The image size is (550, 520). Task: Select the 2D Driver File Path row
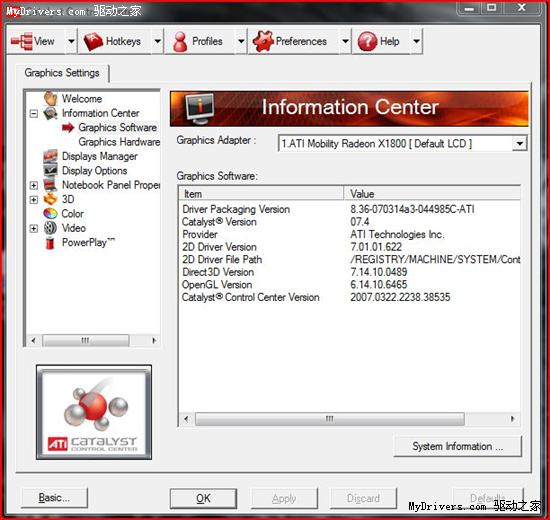point(350,260)
